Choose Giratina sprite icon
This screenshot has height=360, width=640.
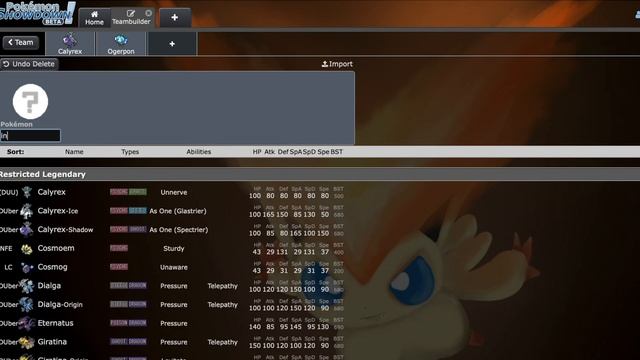(x=27, y=342)
